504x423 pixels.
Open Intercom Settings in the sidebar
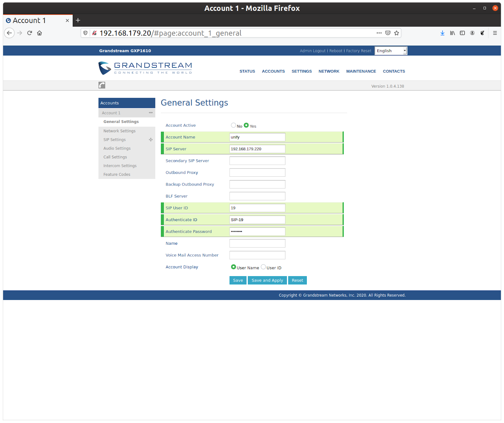coord(120,166)
